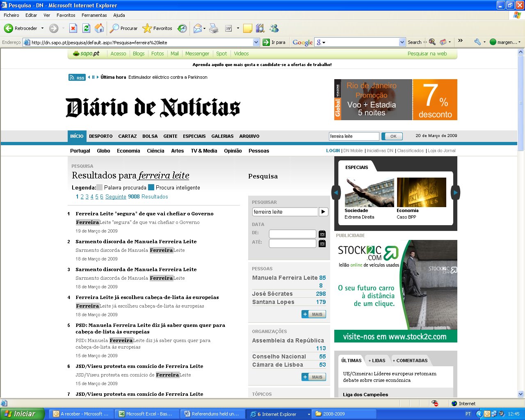Print the page with the printer icon
This screenshot has height=420, width=525.
pyautogui.click(x=214, y=28)
